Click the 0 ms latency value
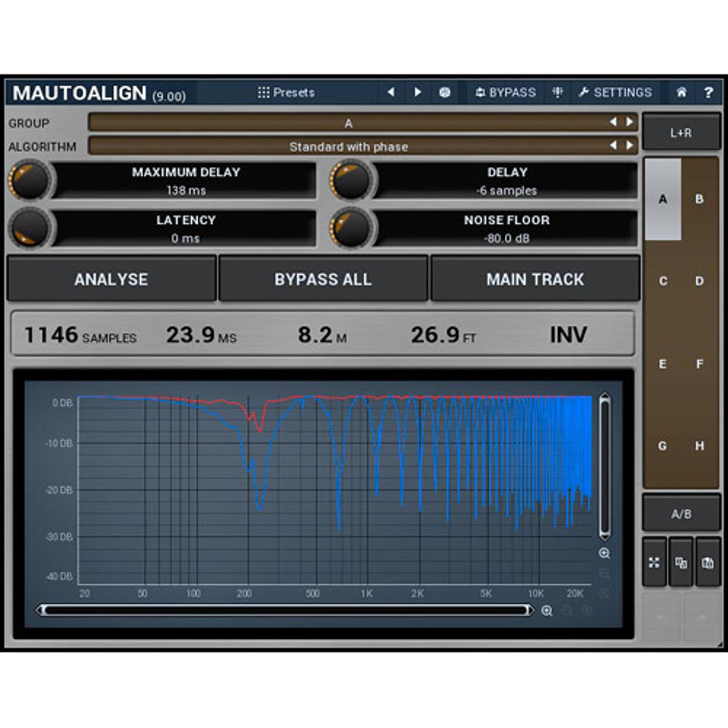The width and height of the screenshot is (728, 728). [185, 238]
